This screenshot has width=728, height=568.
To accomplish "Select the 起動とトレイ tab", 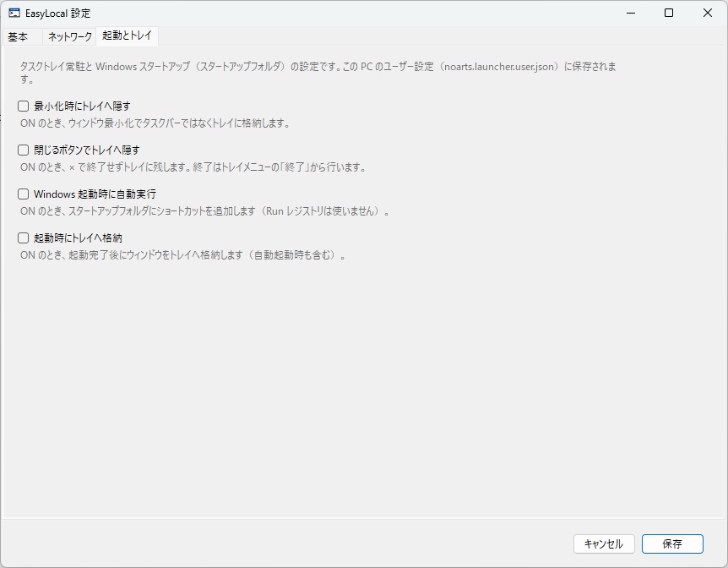I will 127,35.
